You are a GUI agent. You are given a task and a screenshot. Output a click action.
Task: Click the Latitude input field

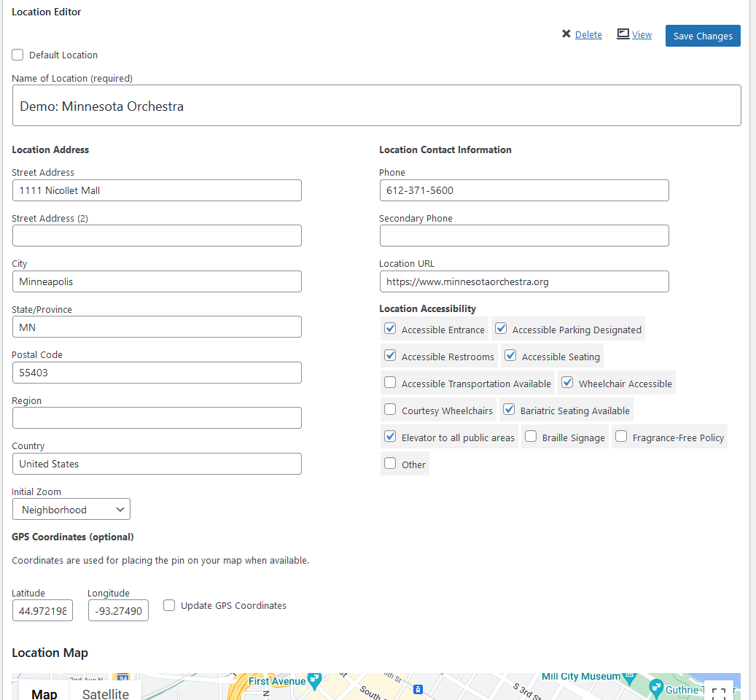(42, 610)
